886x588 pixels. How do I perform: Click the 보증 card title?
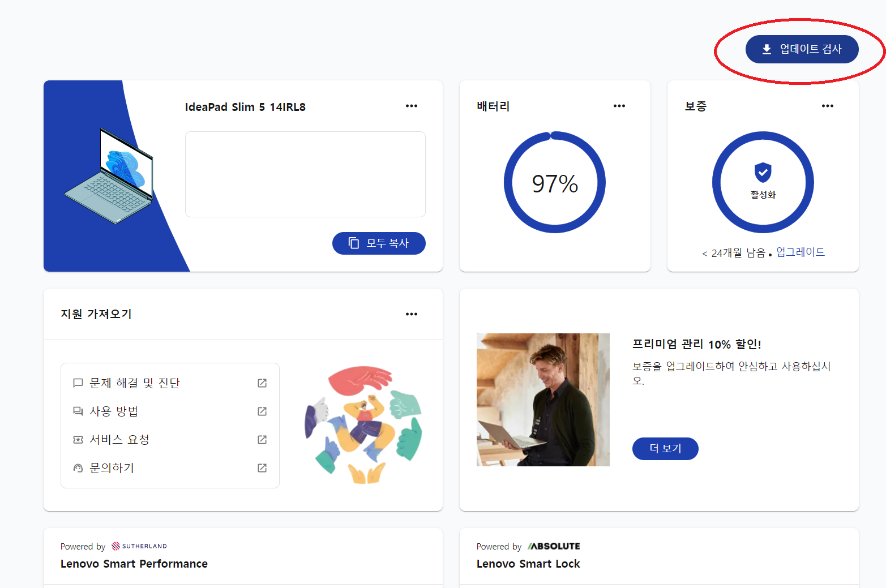pyautogui.click(x=696, y=106)
